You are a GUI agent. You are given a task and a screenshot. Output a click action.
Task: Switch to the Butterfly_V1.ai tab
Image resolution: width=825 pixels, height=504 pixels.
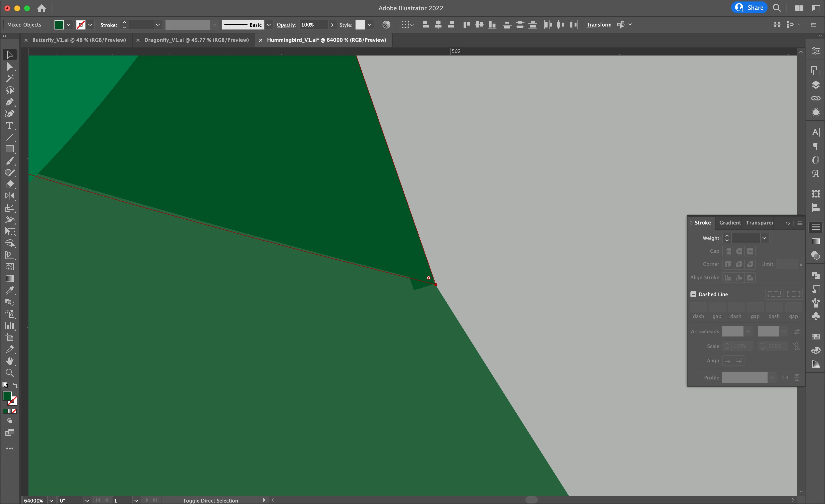(79, 40)
